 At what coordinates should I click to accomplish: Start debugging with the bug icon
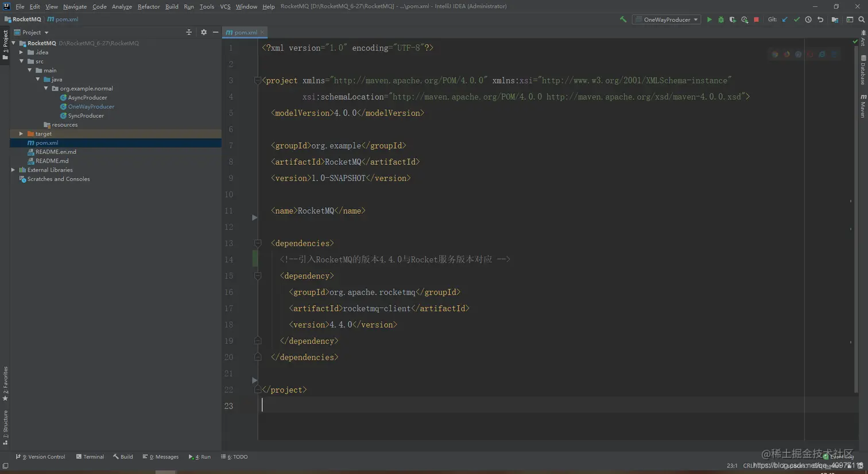click(721, 20)
